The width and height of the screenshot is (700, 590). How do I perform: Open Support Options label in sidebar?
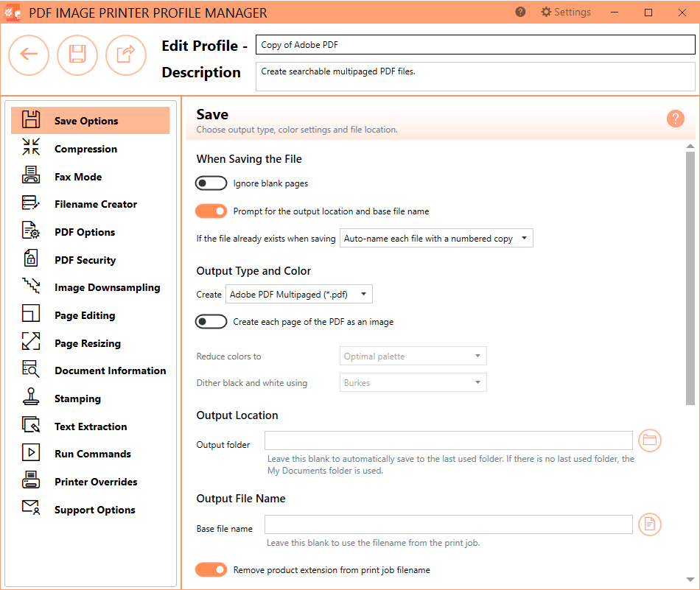(94, 510)
